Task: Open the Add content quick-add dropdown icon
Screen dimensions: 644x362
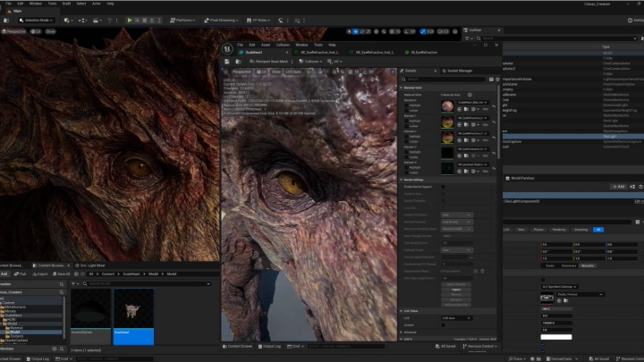Action: (x=68, y=20)
